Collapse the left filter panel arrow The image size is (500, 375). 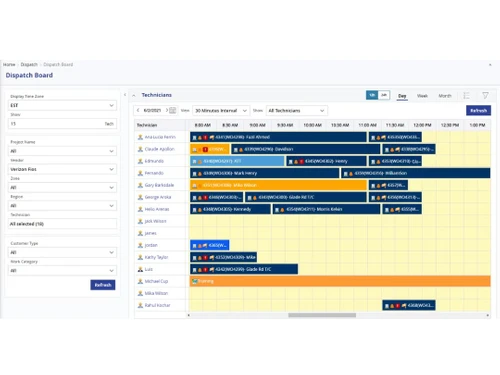click(x=125, y=95)
